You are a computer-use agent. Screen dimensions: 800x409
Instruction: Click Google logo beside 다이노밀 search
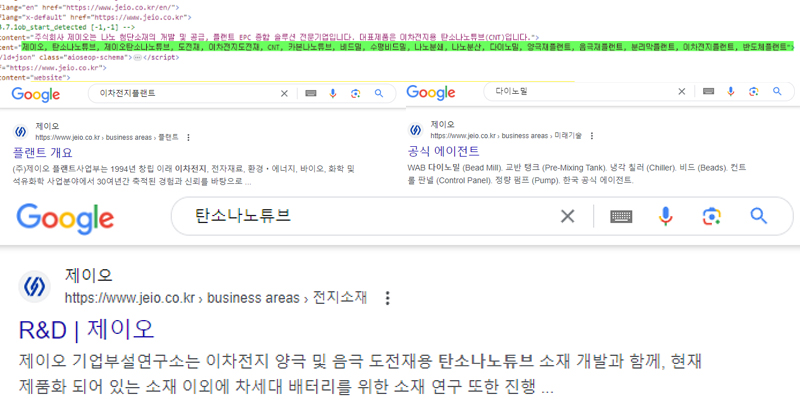[x=431, y=92]
